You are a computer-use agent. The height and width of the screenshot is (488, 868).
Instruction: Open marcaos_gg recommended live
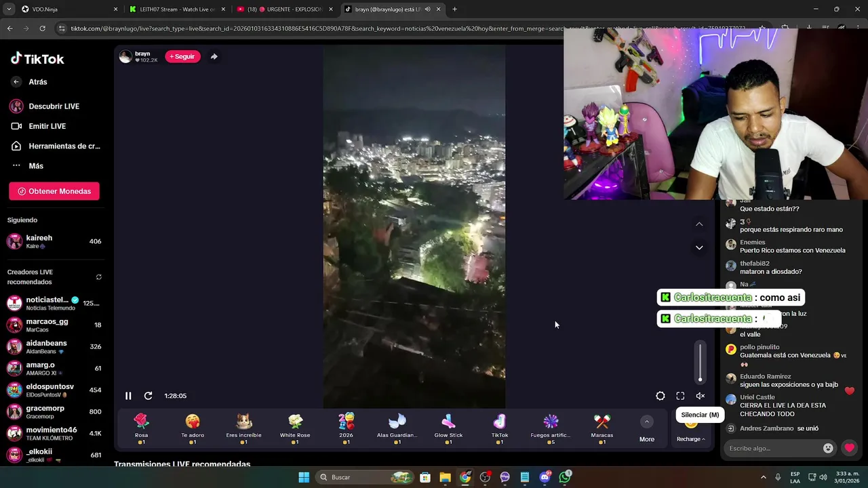click(54, 325)
